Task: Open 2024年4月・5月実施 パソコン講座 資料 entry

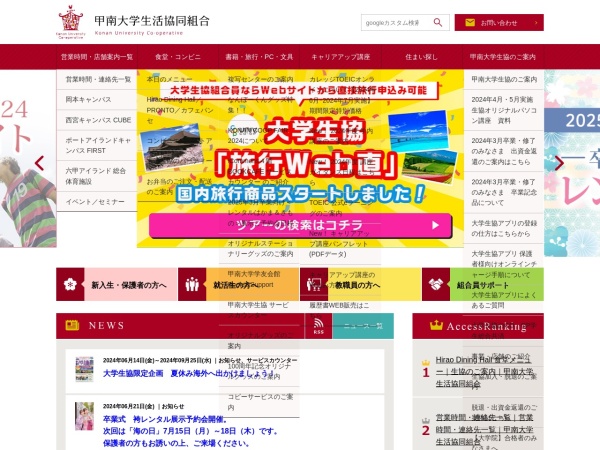Action: [504, 110]
